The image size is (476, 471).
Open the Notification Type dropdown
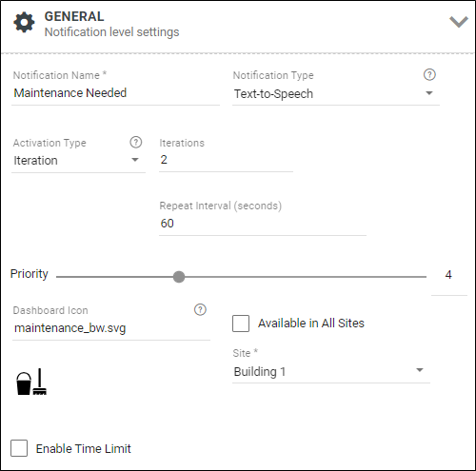coord(336,94)
